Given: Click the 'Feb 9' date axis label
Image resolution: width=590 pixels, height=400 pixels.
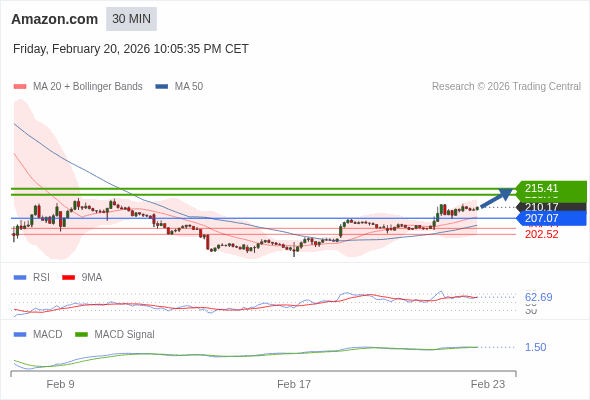Looking at the screenshot, I should (61, 384).
